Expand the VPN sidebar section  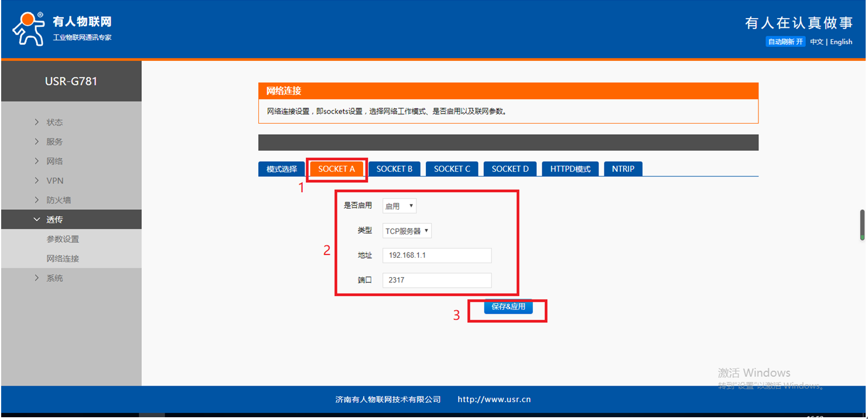[54, 180]
